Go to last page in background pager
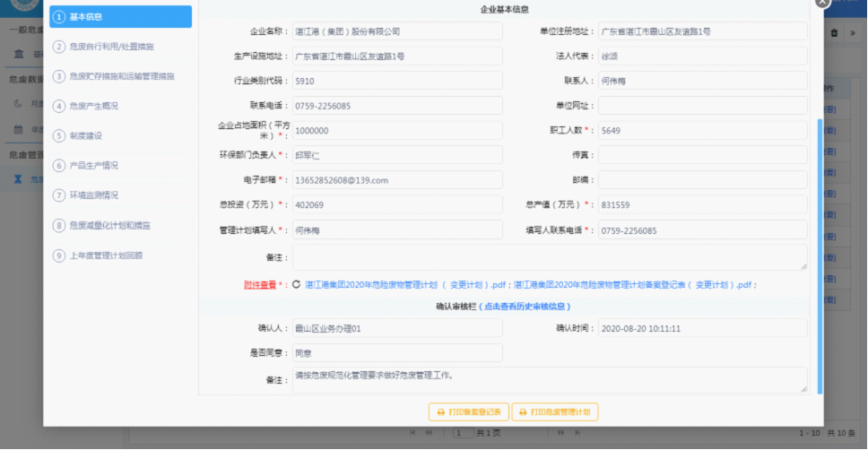The height and width of the screenshot is (450, 868). click(577, 433)
